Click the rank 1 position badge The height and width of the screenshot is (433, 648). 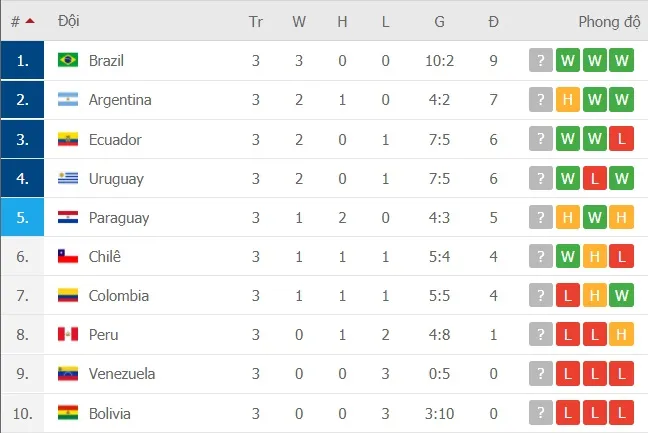coord(22,61)
